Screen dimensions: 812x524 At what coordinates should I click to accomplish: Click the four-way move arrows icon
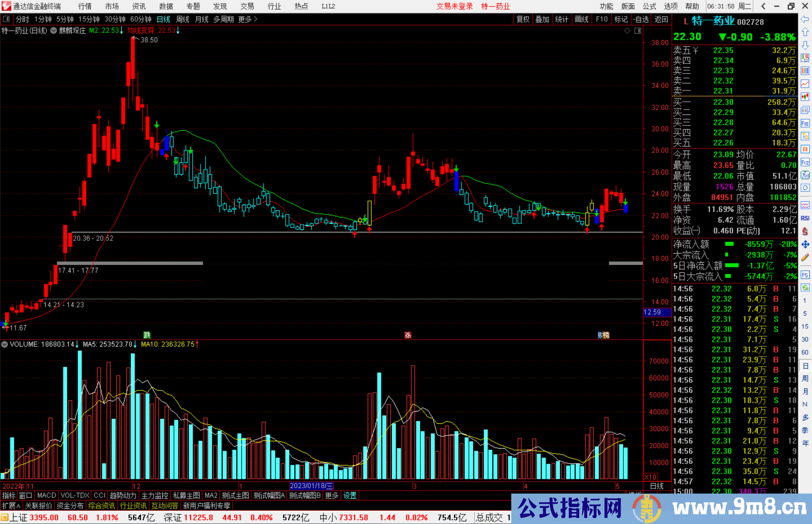[805, 245]
